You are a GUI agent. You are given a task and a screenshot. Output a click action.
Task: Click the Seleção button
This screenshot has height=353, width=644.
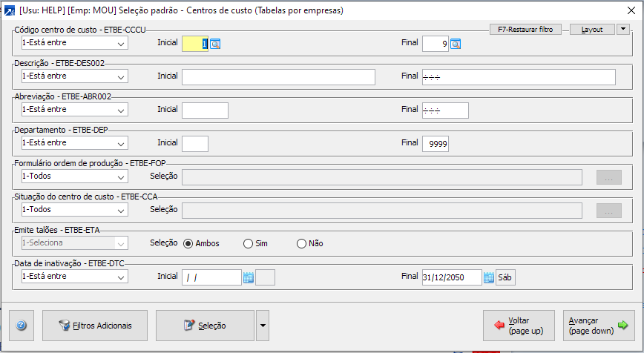click(205, 326)
